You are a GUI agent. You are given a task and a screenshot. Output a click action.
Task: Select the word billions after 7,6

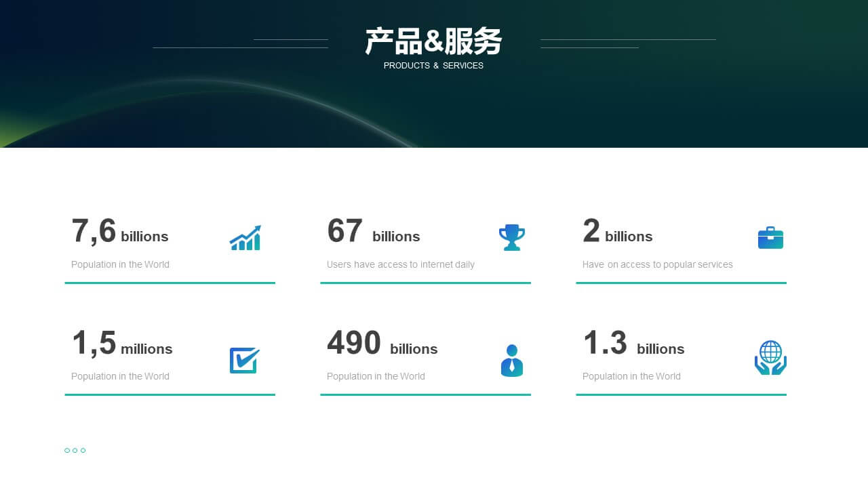pos(144,237)
